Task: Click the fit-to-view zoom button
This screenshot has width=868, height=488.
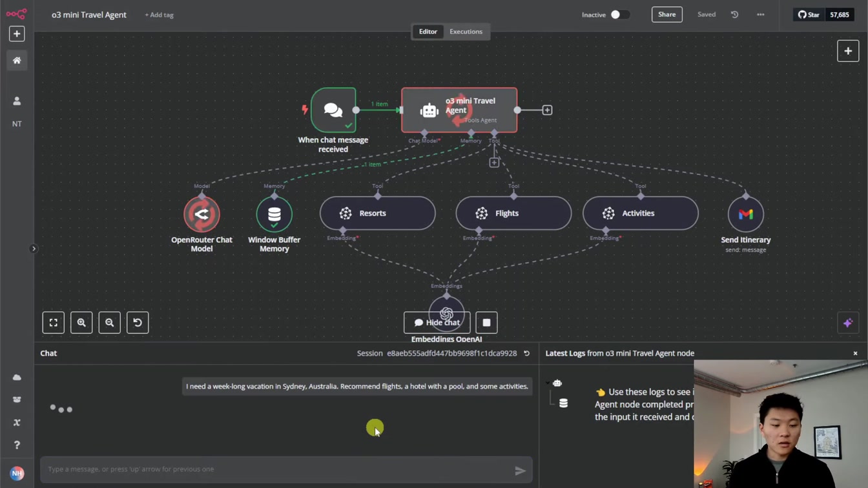Action: coord(54,323)
